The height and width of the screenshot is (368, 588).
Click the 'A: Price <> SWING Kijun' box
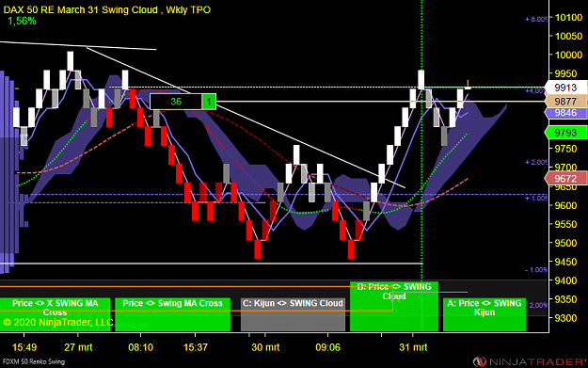tap(485, 314)
